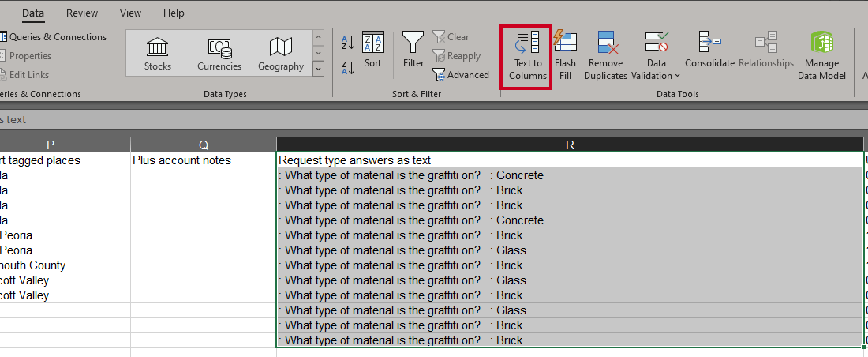This screenshot has width=868, height=357.
Task: Click the Sort dialog button
Action: (x=372, y=50)
